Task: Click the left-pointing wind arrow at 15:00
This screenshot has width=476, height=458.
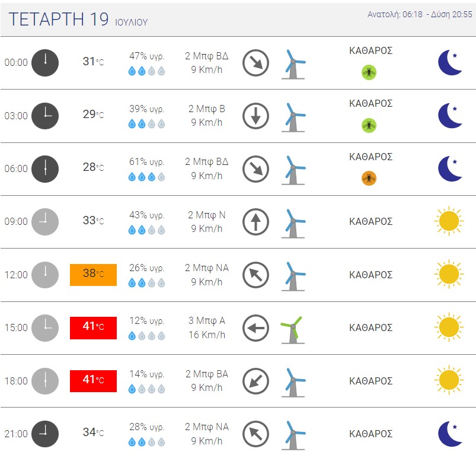Action: (255, 328)
